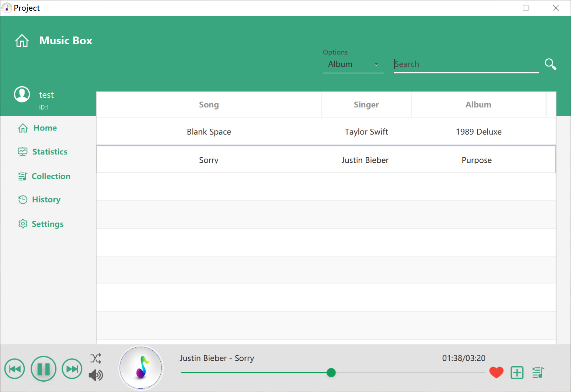571x392 pixels.
Task: Click the test username label
Action: [x=46, y=95]
